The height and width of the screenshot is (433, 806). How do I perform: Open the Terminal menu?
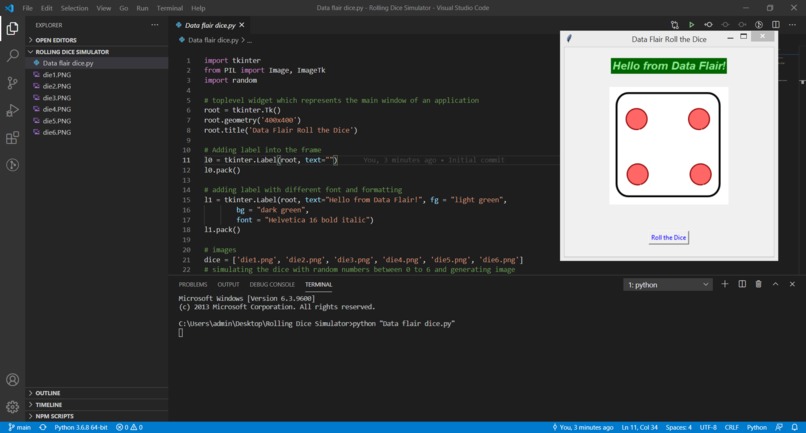pyautogui.click(x=170, y=8)
